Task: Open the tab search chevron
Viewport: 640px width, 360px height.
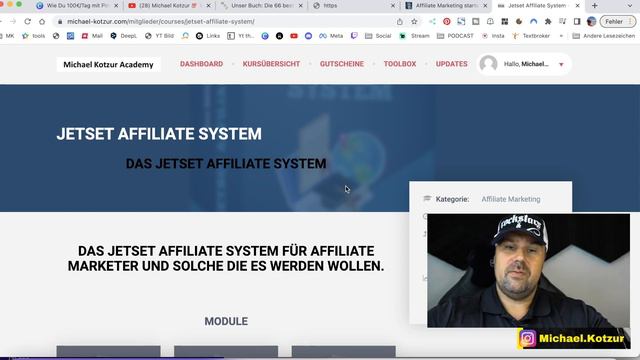Action: pos(631,6)
